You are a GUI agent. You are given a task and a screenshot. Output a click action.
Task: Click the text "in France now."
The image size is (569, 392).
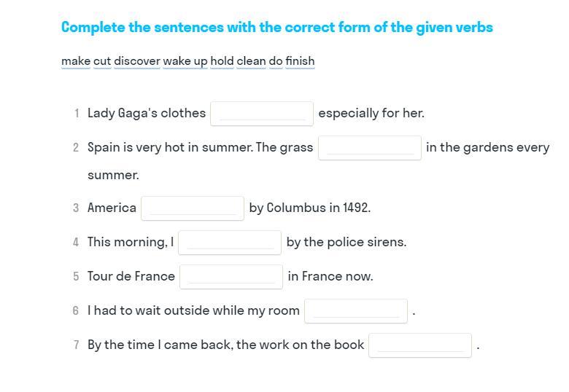pyautogui.click(x=330, y=276)
